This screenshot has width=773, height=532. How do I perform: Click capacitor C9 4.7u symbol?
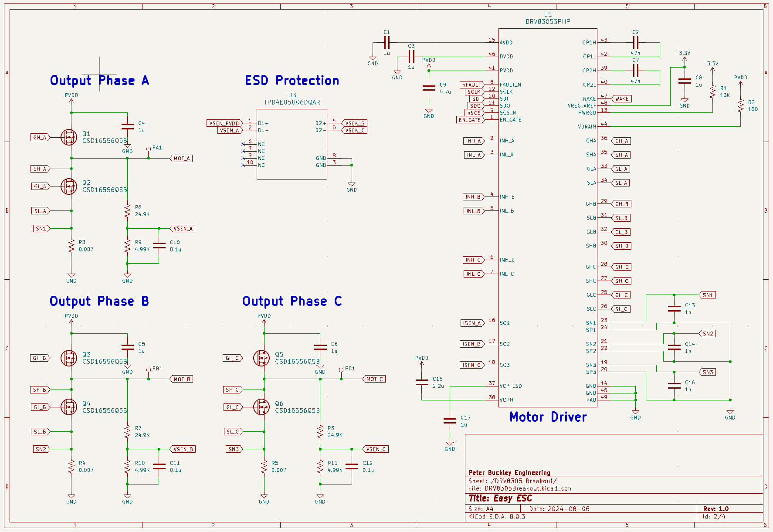pyautogui.click(x=429, y=88)
